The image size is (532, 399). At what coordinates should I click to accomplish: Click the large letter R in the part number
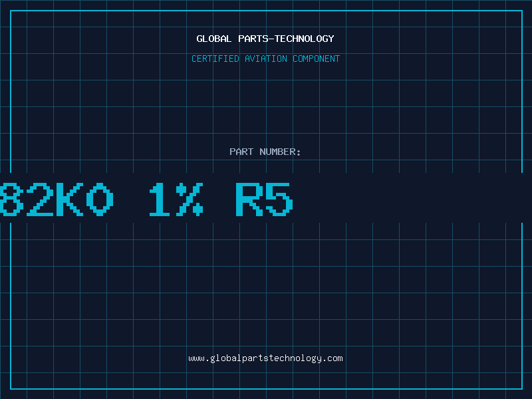249,199
